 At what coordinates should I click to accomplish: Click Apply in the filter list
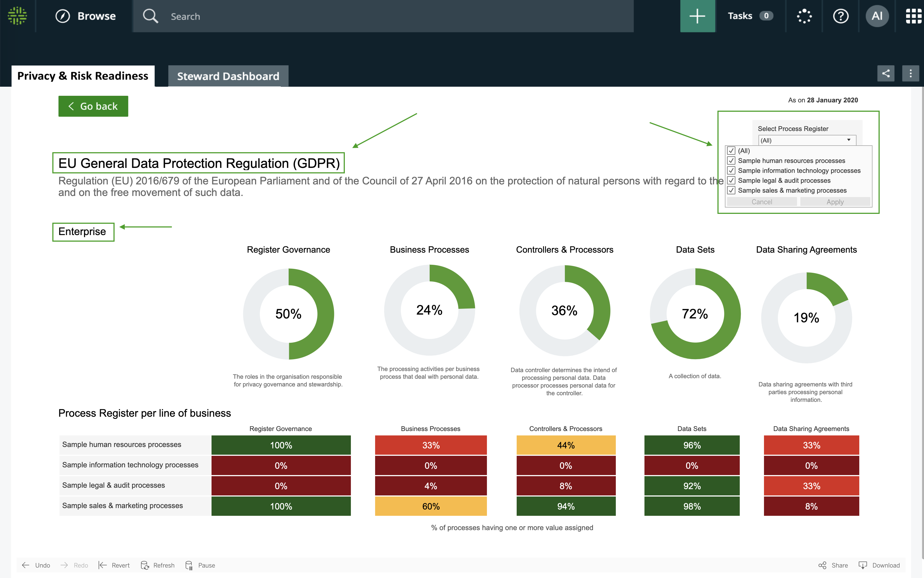[835, 202]
